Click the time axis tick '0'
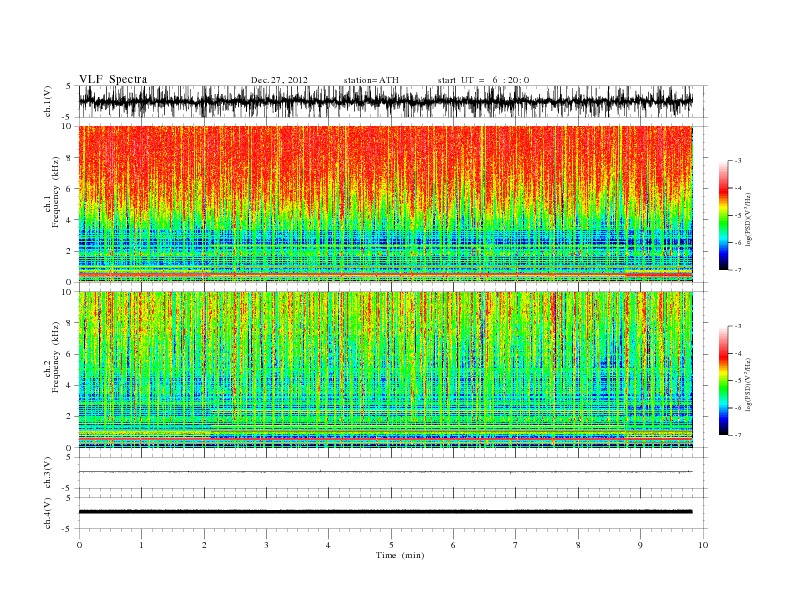This screenshot has width=792, height=612. 79,545
